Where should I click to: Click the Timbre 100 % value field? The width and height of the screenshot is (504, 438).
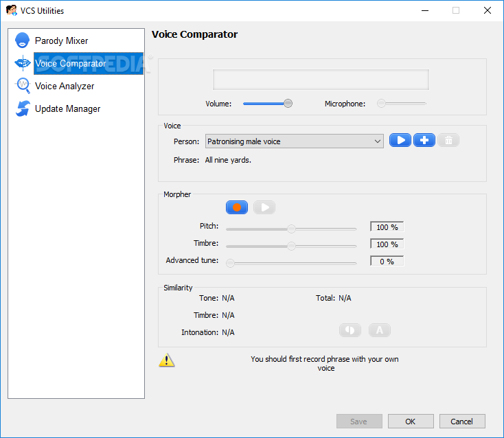pos(387,244)
